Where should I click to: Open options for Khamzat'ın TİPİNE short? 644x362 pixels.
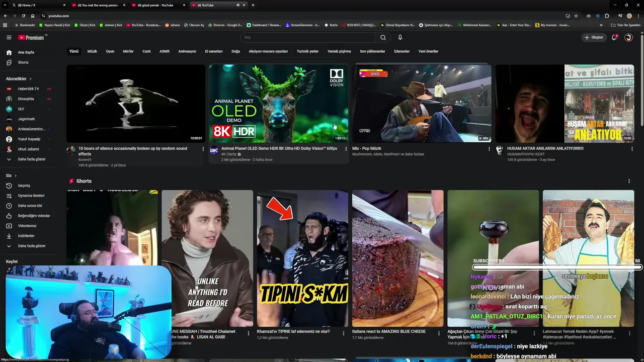click(344, 333)
